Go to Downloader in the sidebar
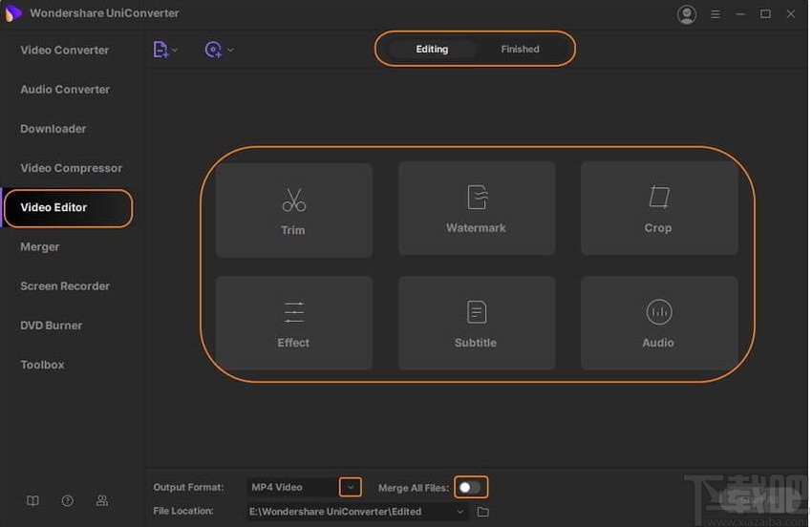The width and height of the screenshot is (812, 527). point(53,129)
